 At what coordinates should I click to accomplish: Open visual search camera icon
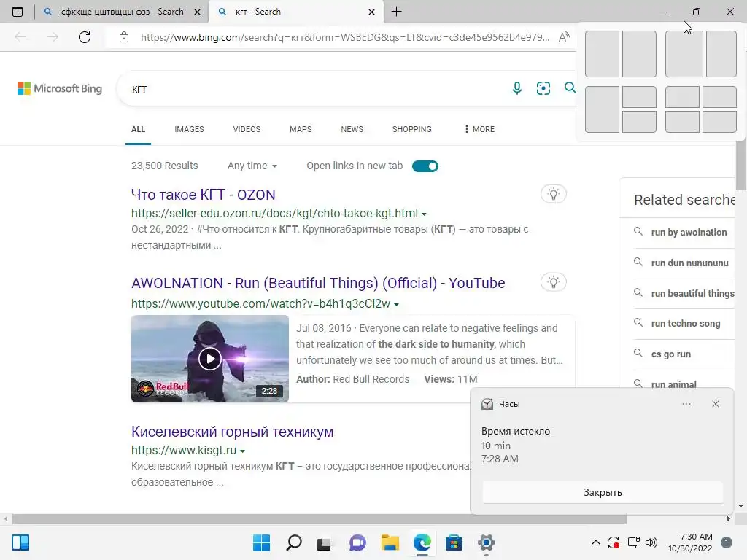(x=543, y=88)
